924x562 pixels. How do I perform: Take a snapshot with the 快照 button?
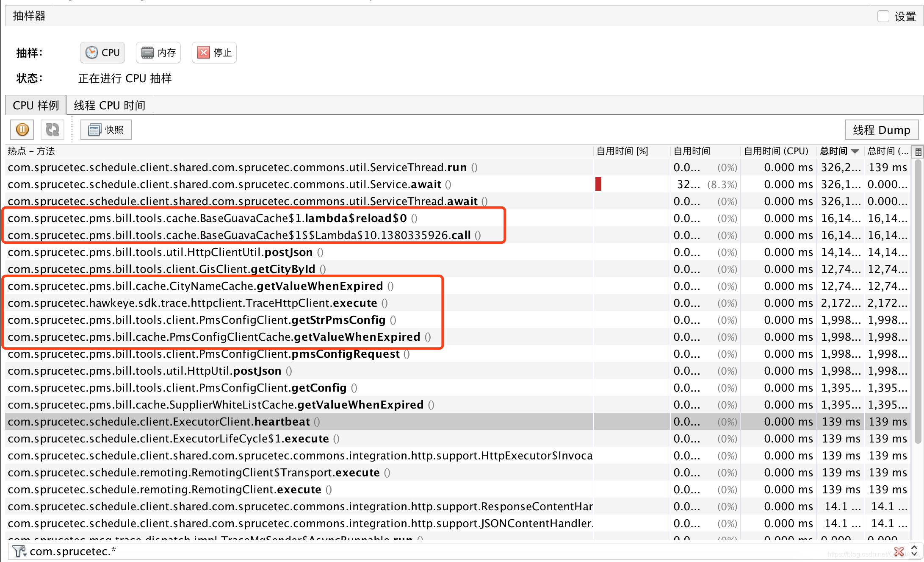coord(106,130)
